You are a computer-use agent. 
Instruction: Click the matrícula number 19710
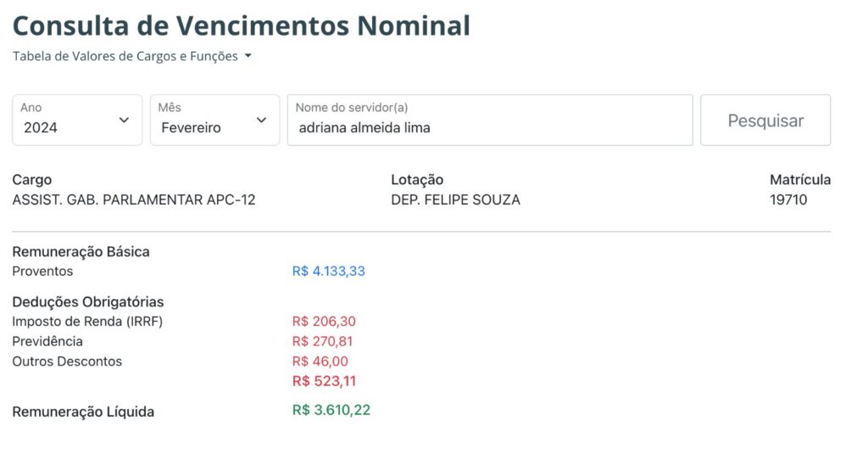pos(788,200)
